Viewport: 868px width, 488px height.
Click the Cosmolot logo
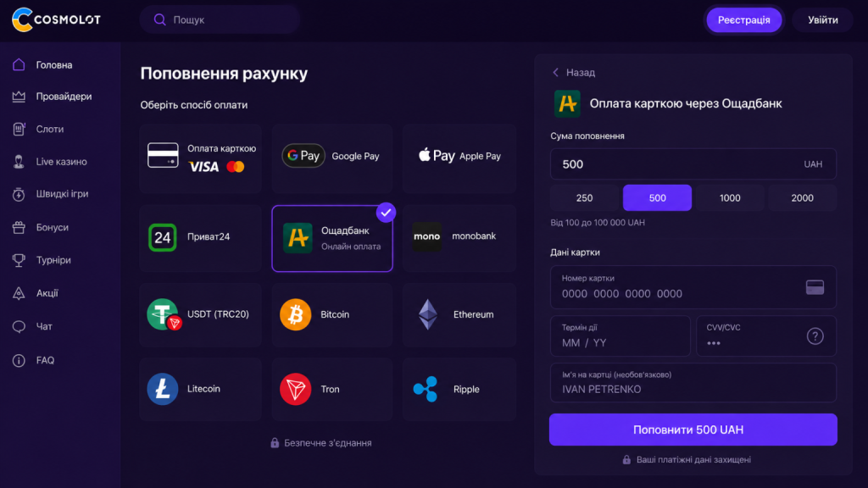[56, 20]
